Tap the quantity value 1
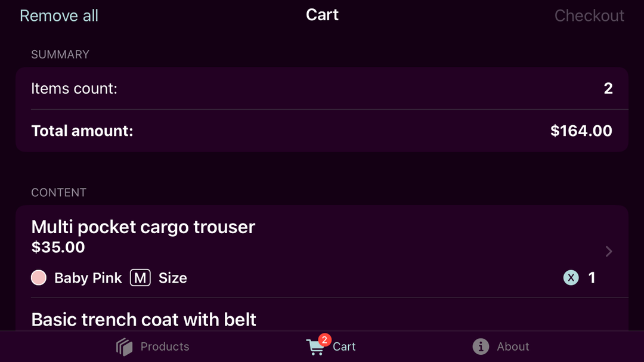Image resolution: width=644 pixels, height=362 pixels. 591,277
